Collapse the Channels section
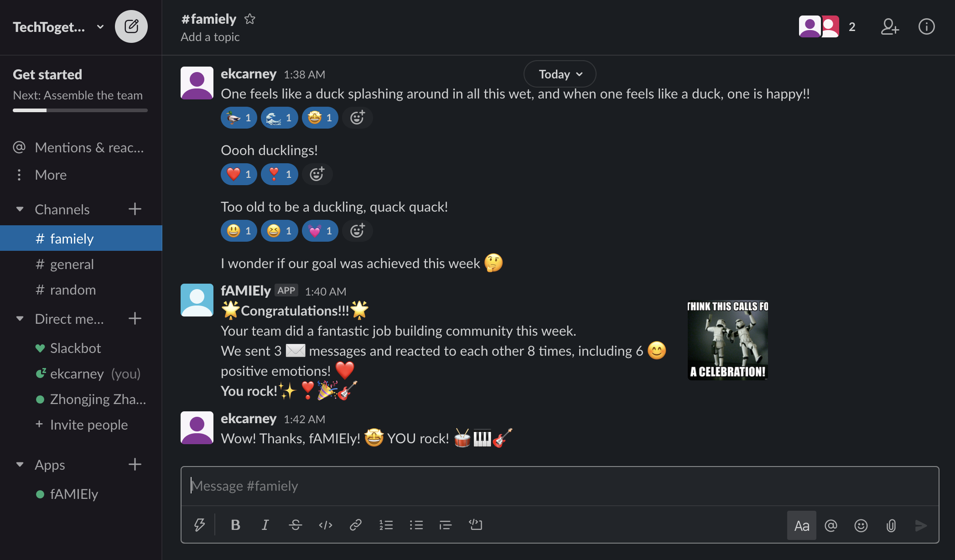Screen dimensions: 955x560 [x=20, y=209]
